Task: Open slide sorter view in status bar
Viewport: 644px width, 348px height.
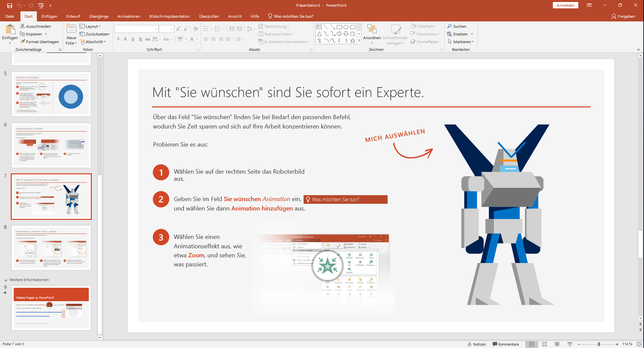Action: tap(544, 344)
